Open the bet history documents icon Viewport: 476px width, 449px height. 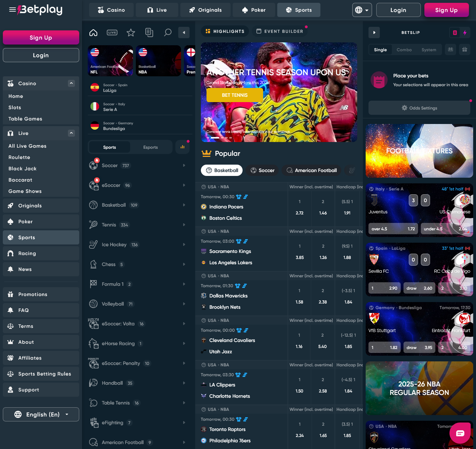coord(149,33)
